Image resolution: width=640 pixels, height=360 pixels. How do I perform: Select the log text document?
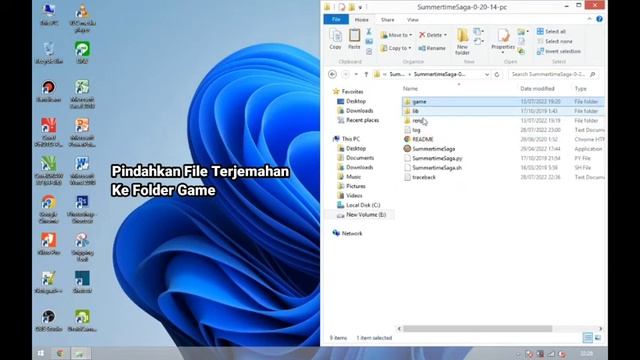pos(503,130)
